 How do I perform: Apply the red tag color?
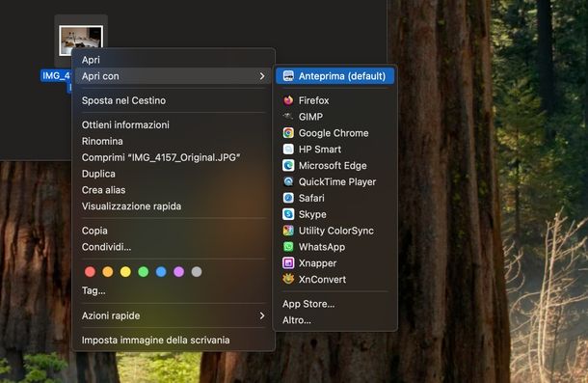point(90,271)
